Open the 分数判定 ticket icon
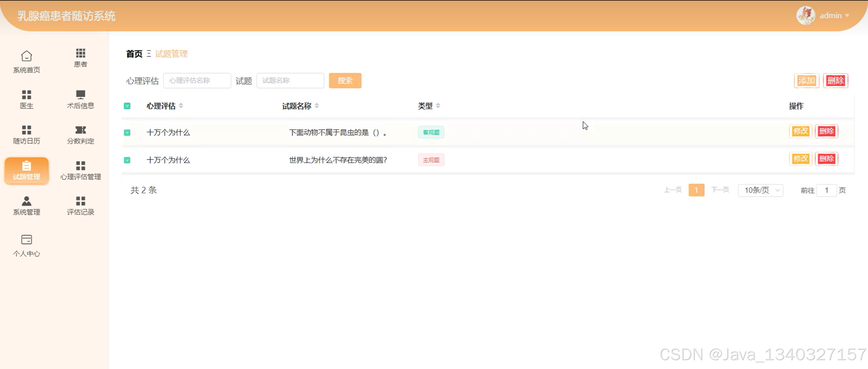The height and width of the screenshot is (369, 868). [x=80, y=130]
